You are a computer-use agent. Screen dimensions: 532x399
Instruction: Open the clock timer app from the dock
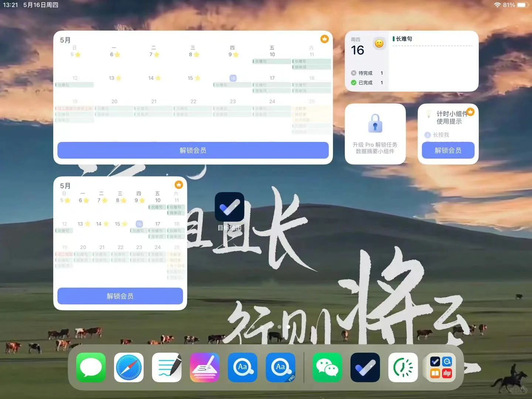(x=403, y=368)
